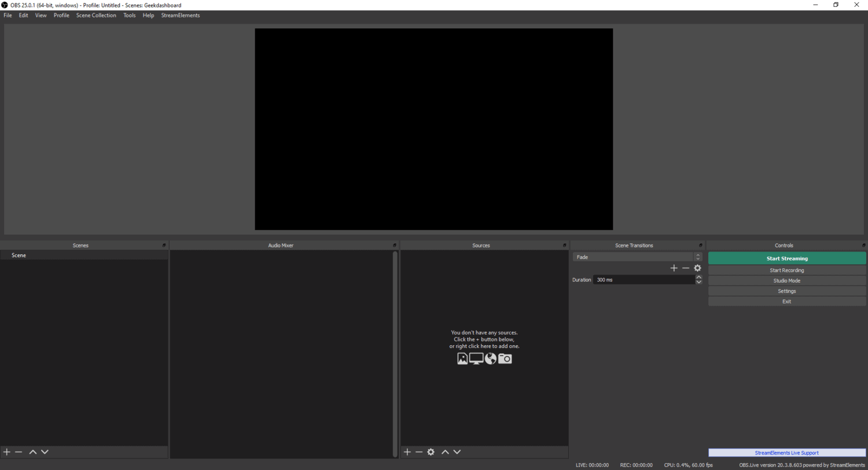The width and height of the screenshot is (868, 470).
Task: Open transition properties via the gear icon
Action: (x=697, y=268)
